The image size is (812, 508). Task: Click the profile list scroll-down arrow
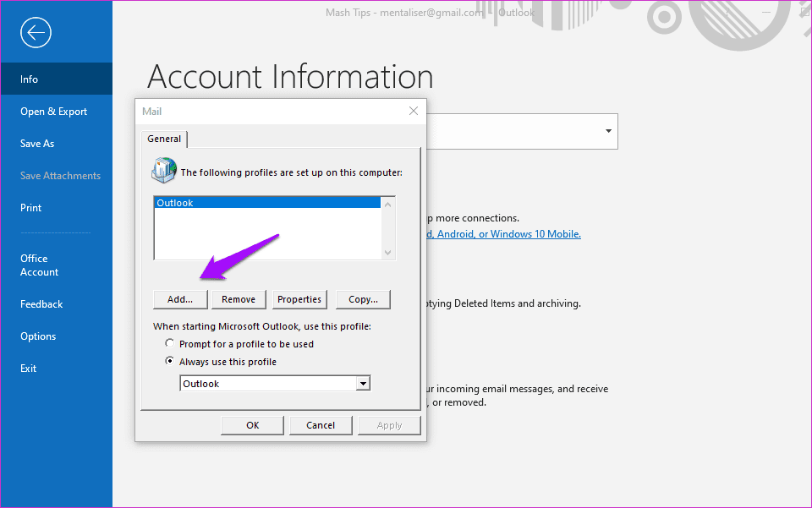(x=388, y=252)
